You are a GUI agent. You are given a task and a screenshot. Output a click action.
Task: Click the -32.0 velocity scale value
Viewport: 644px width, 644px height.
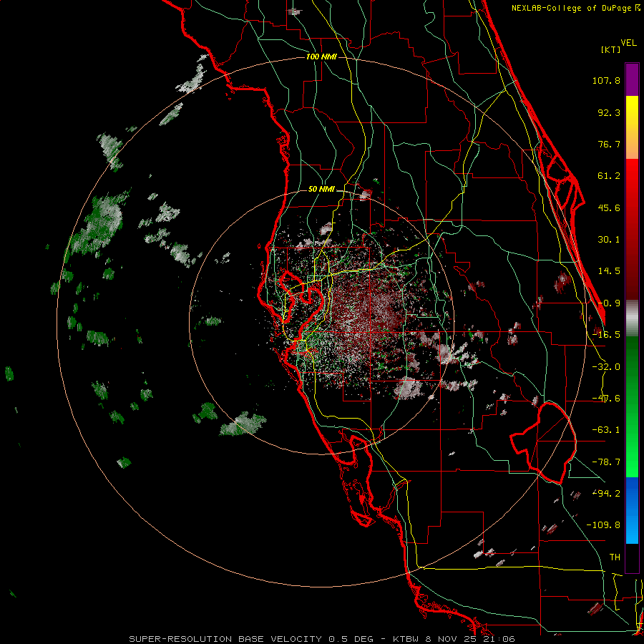click(606, 367)
